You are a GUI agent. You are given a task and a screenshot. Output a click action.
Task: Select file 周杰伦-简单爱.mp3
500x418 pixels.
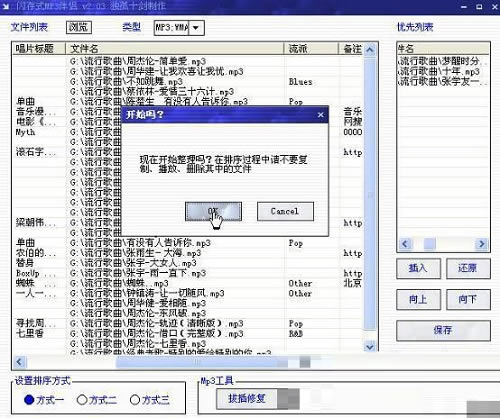click(x=138, y=61)
